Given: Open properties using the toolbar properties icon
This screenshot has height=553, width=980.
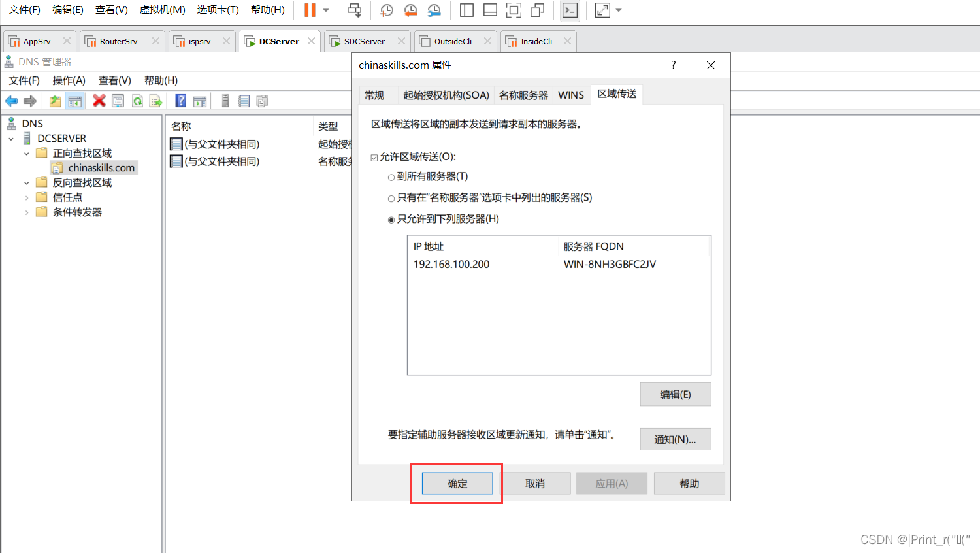Looking at the screenshot, I should pos(118,101).
